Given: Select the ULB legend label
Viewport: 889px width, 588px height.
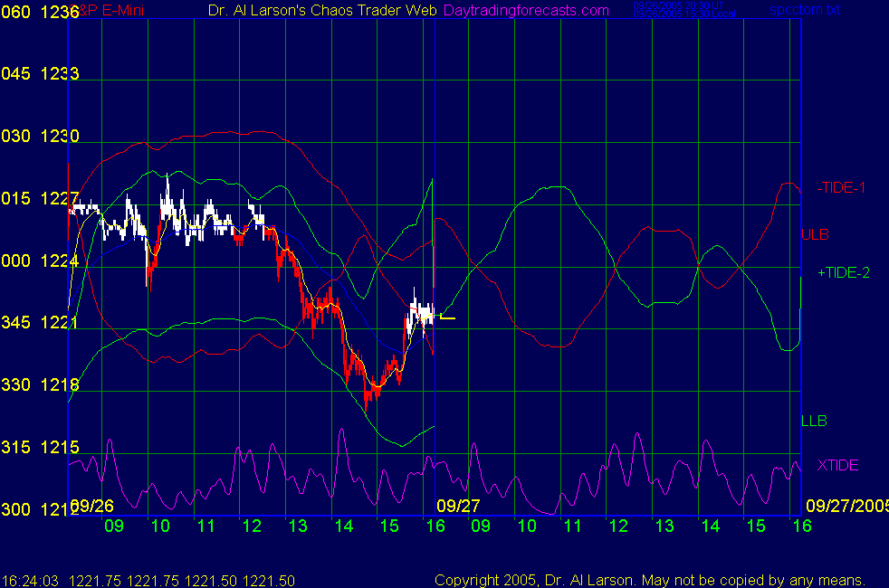Looking at the screenshot, I should 815,234.
